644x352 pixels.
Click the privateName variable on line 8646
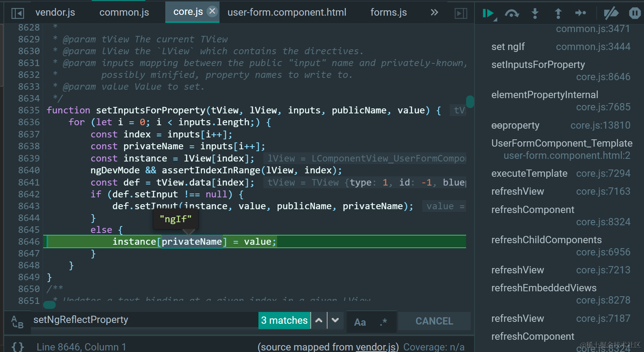192,242
